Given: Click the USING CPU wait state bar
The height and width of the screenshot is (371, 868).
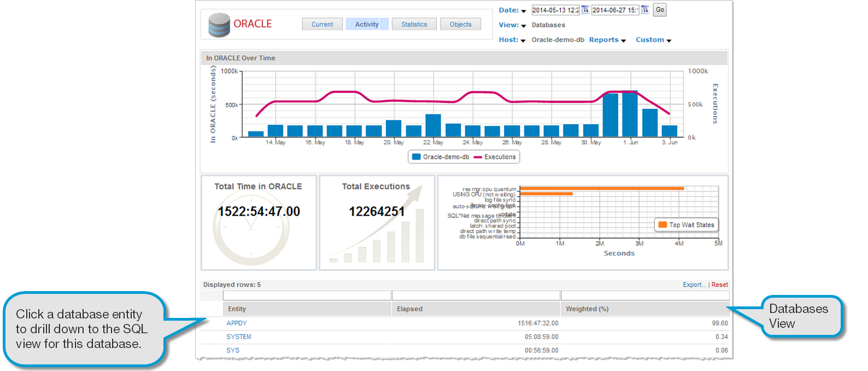Looking at the screenshot, I should (546, 194).
